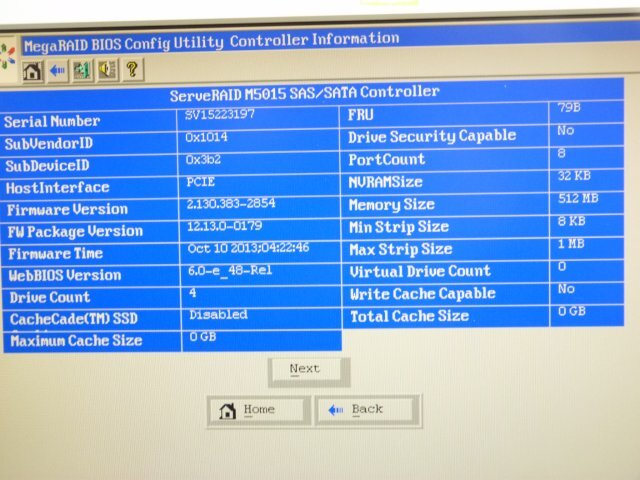Select the Drive Security Capable label
Screen dimensions: 640x480
(432, 136)
